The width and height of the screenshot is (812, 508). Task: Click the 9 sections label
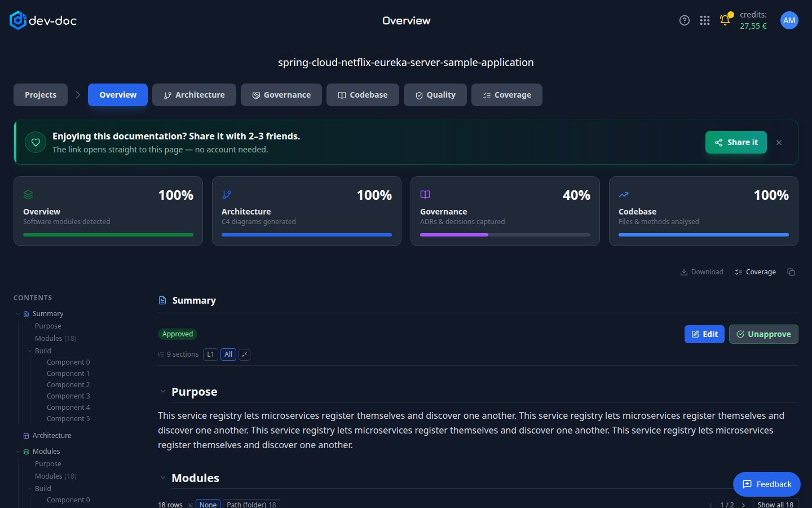click(183, 354)
